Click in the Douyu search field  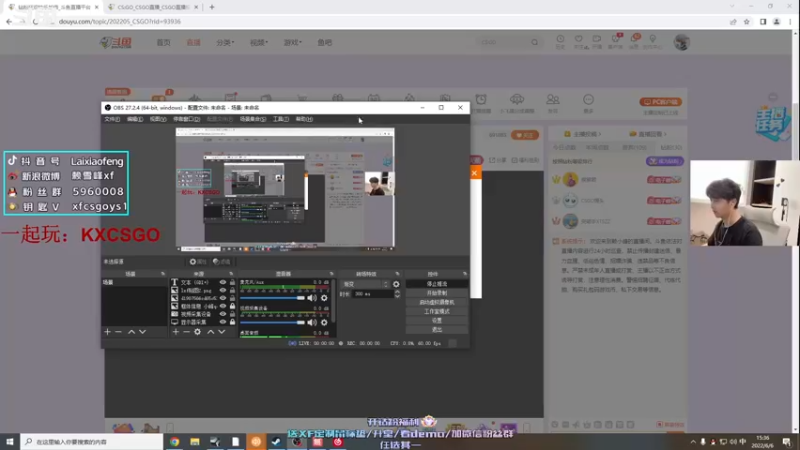point(503,42)
